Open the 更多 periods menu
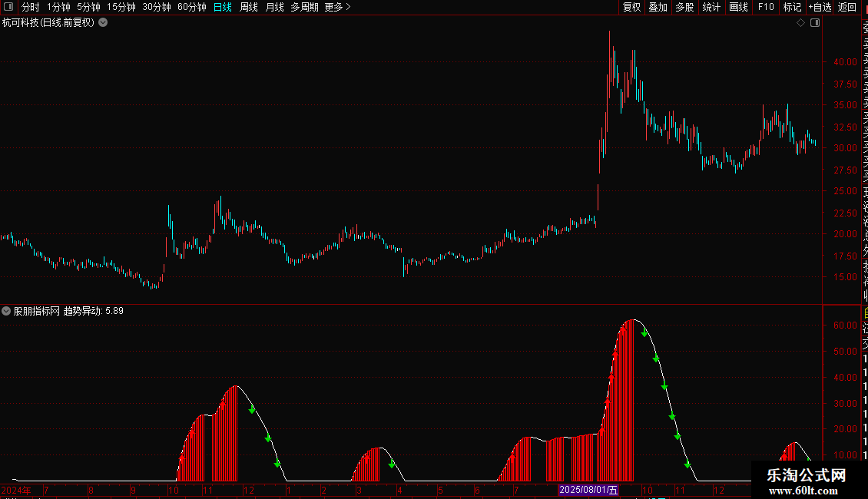This screenshot has height=499, width=868. (337, 7)
